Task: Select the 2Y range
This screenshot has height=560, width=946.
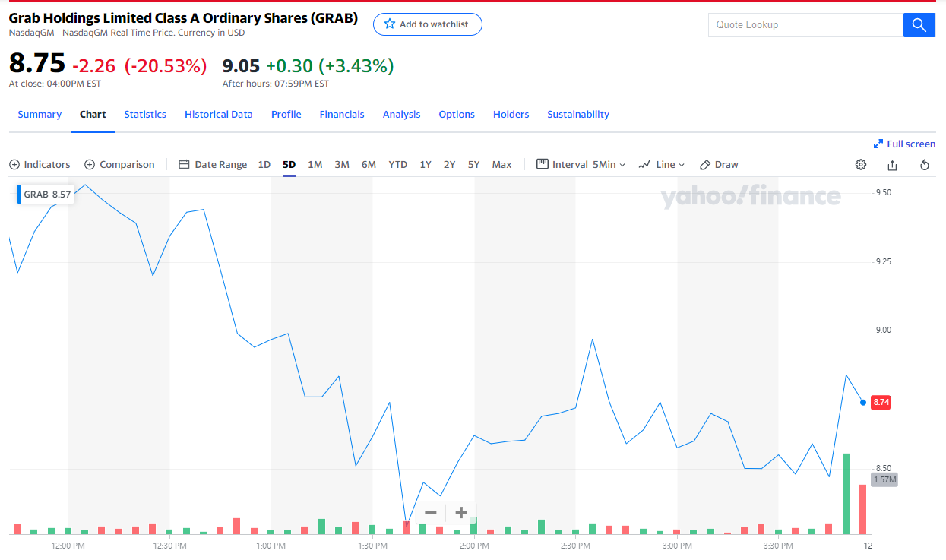Action: click(450, 165)
